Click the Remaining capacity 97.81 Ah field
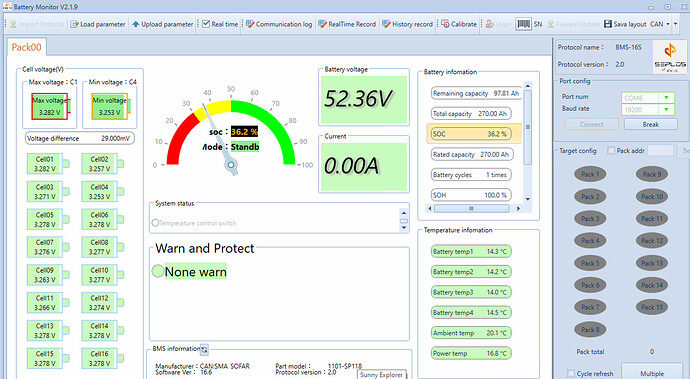The image size is (690, 379). pos(476,93)
